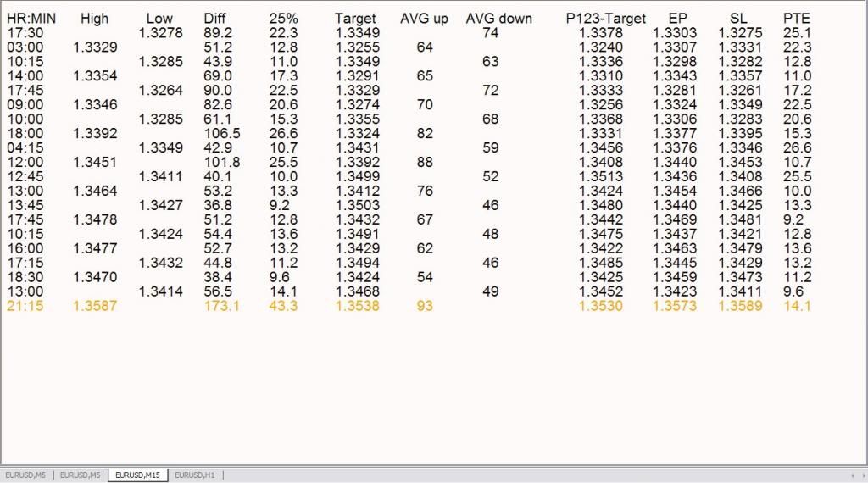Click the Target value 1.3468
This screenshot has height=483, width=868.
click(358, 292)
